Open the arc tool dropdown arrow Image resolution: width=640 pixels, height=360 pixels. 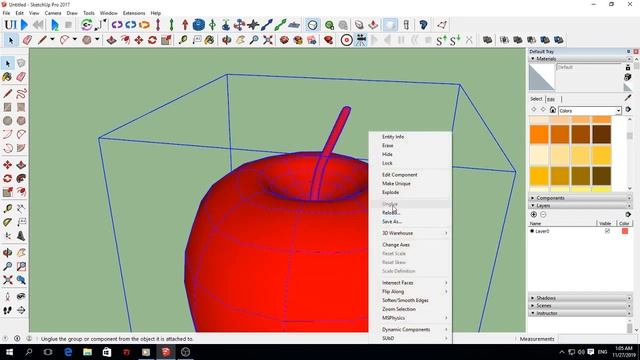75,40
